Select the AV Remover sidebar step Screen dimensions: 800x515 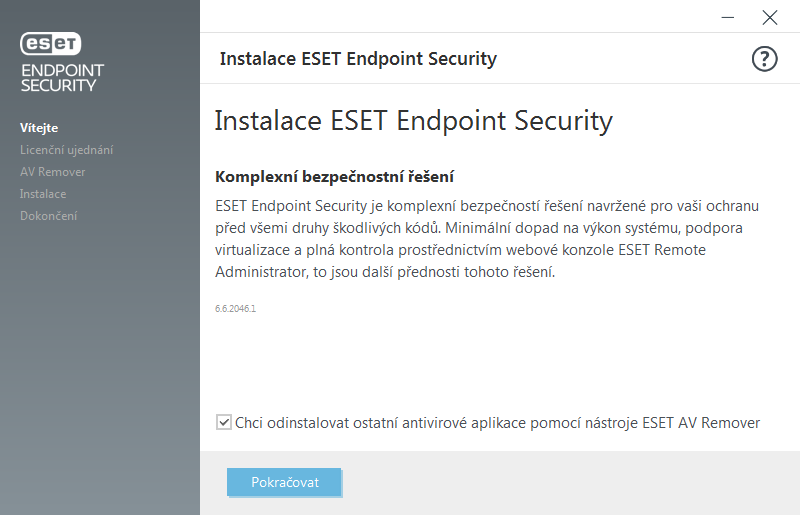[53, 172]
